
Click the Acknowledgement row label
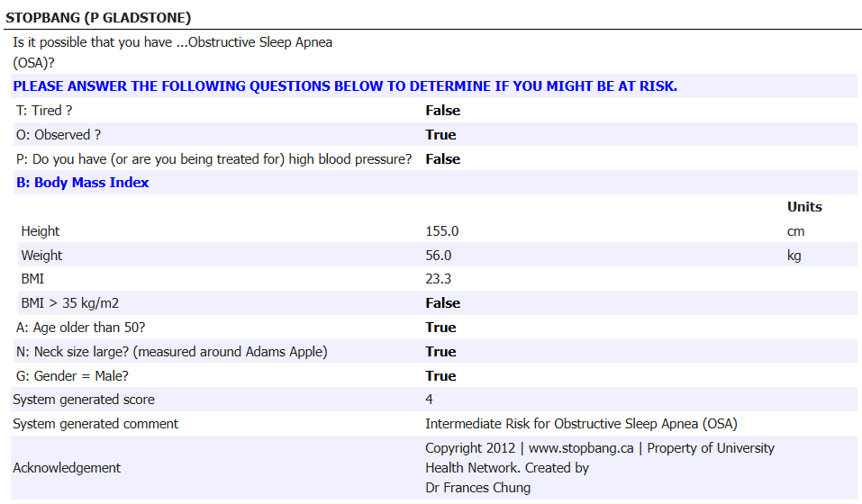67,468
